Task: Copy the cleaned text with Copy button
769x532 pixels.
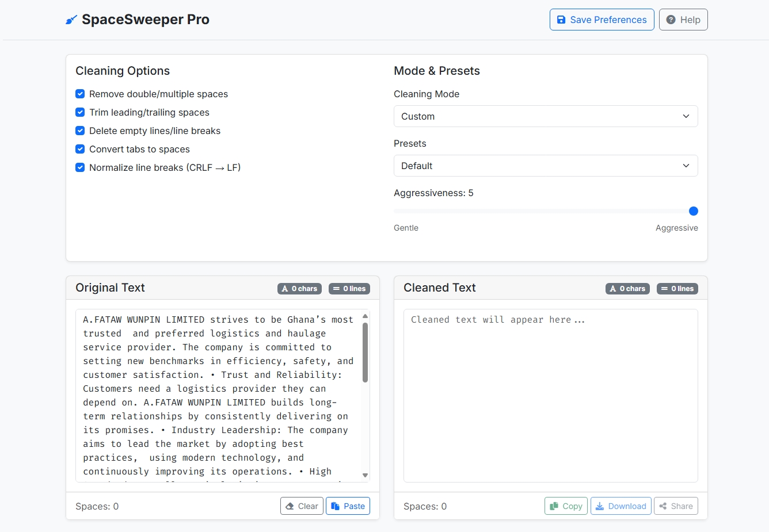Action: (566, 506)
